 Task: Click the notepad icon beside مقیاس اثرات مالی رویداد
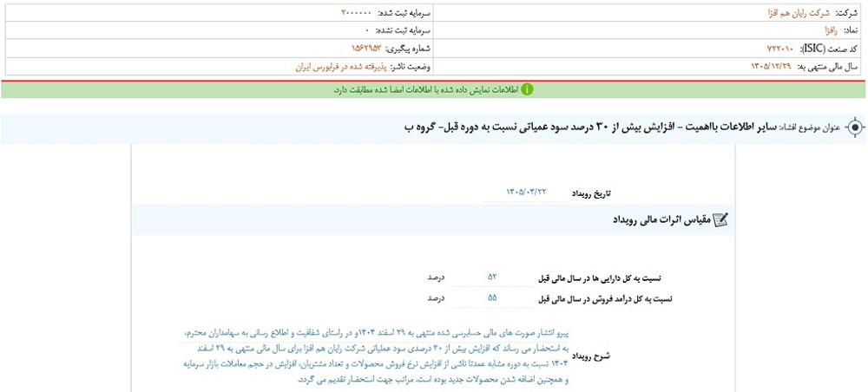(720, 219)
